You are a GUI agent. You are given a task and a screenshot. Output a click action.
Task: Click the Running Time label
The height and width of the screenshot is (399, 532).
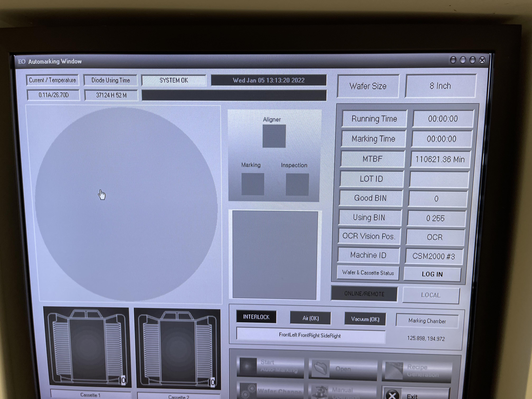pos(374,119)
